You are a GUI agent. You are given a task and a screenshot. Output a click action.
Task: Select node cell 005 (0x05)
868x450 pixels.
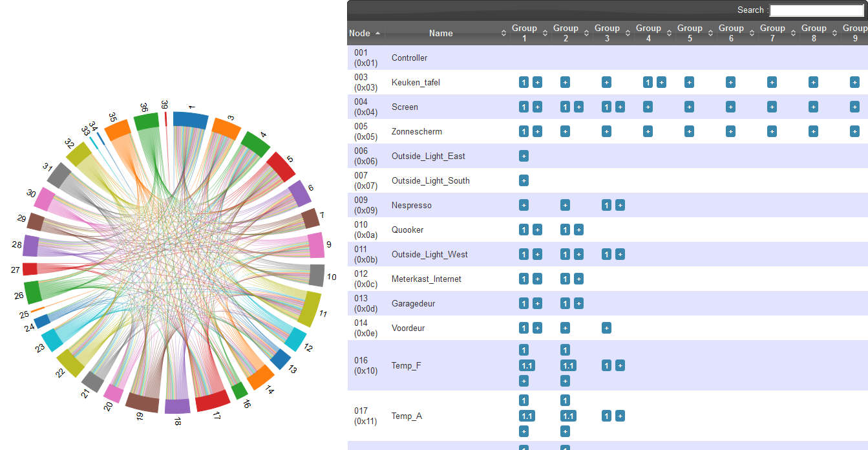tap(366, 131)
